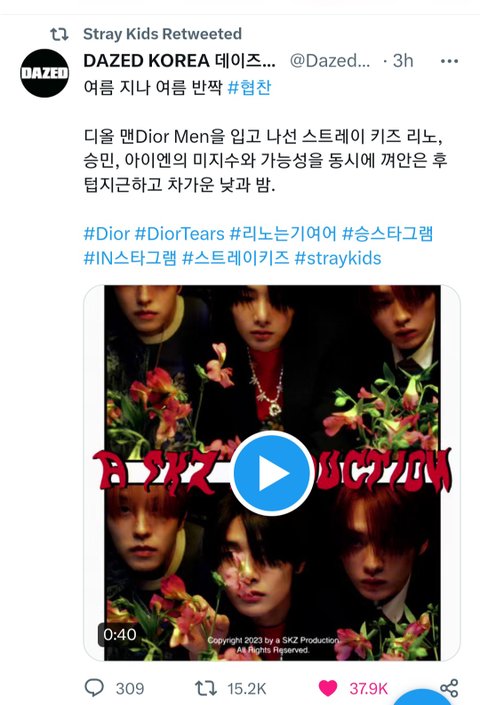Open the three-dot more options menu
This screenshot has width=480, height=705.
click(449, 61)
